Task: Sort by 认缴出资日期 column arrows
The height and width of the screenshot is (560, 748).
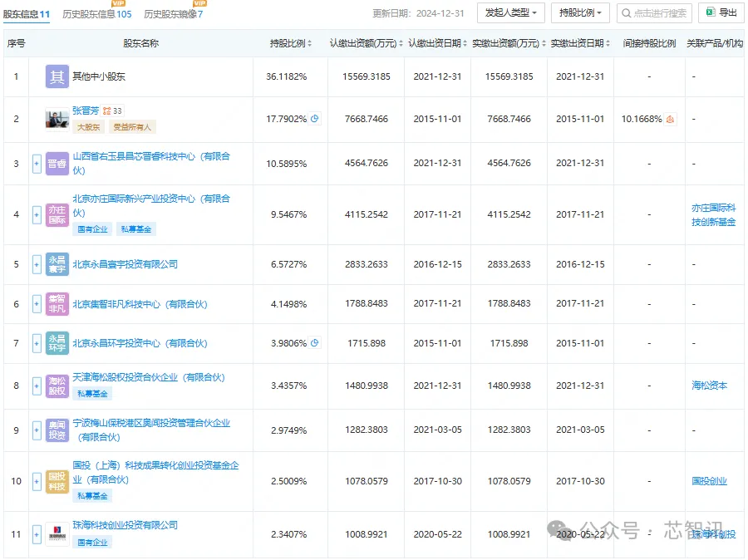Action: click(465, 43)
